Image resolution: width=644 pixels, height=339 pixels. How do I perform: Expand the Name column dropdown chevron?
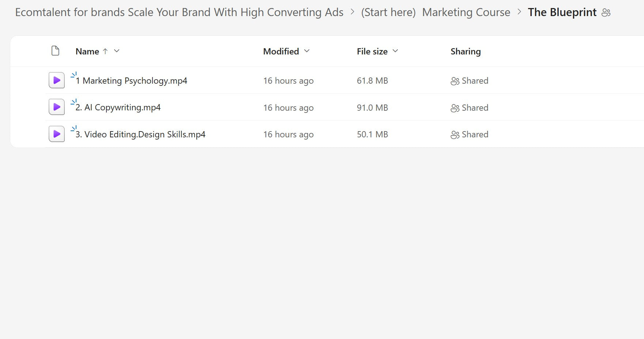pyautogui.click(x=117, y=51)
